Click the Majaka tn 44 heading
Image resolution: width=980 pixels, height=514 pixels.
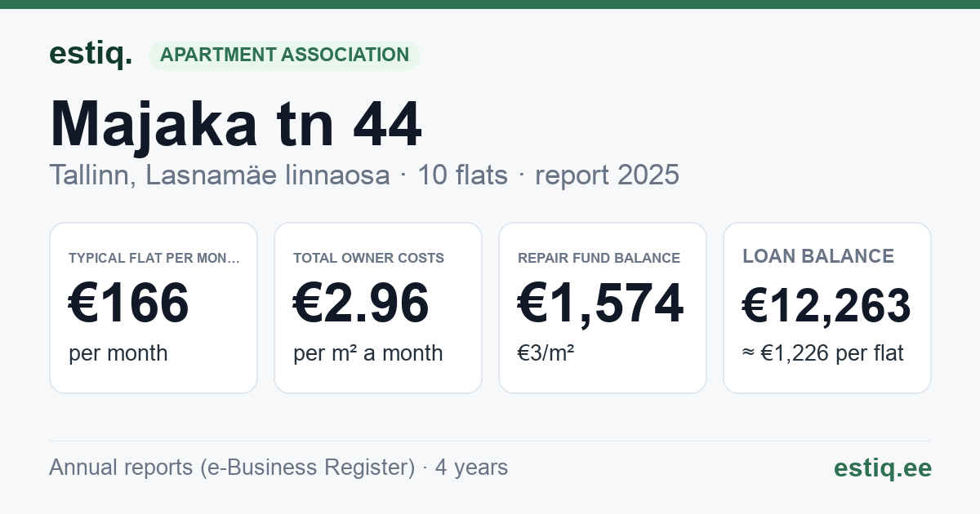pos(236,124)
